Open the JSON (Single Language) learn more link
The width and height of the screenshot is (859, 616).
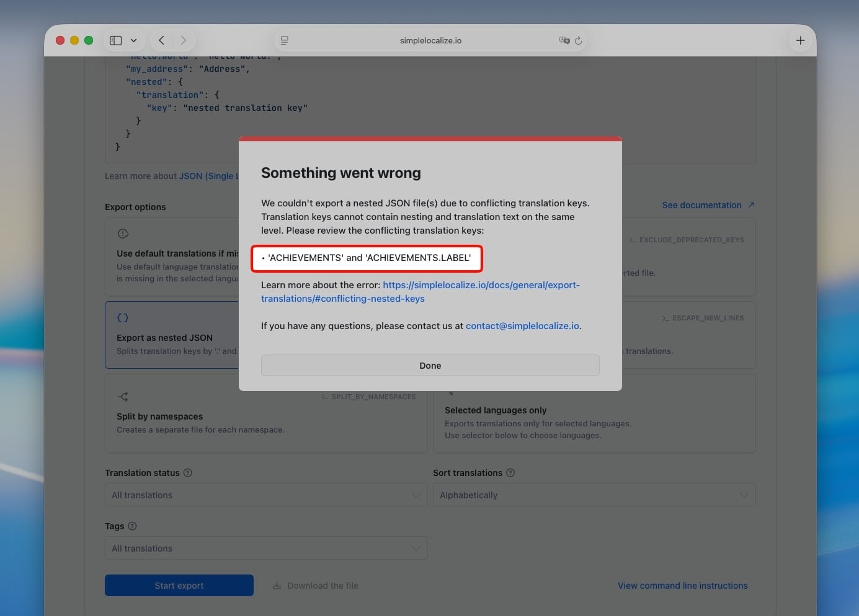click(209, 176)
